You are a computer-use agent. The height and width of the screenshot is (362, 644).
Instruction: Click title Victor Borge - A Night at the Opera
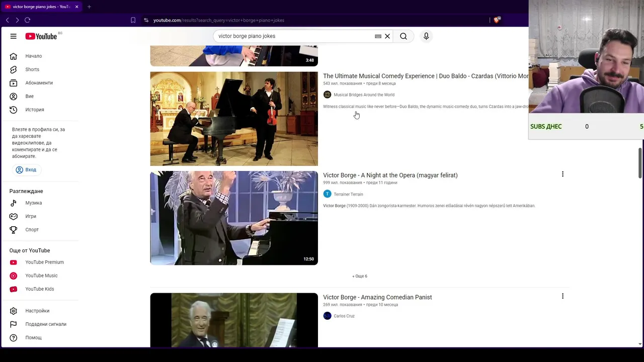point(390,175)
